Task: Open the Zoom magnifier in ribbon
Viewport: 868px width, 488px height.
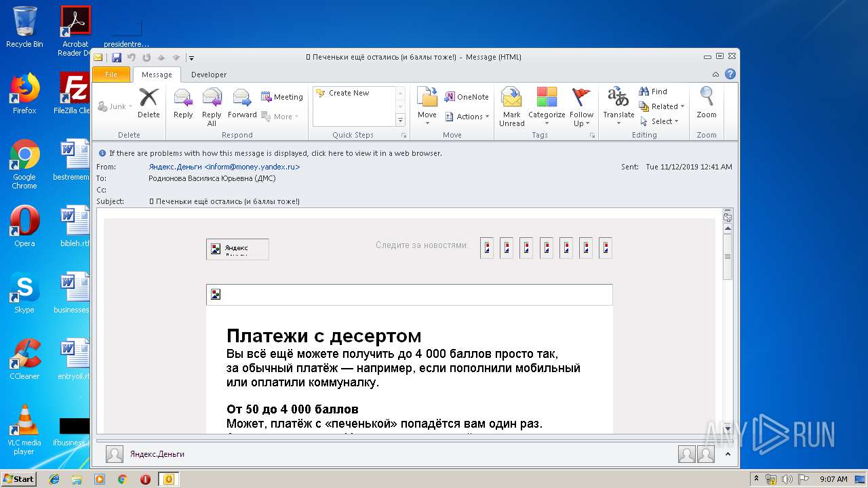Action: (x=707, y=104)
